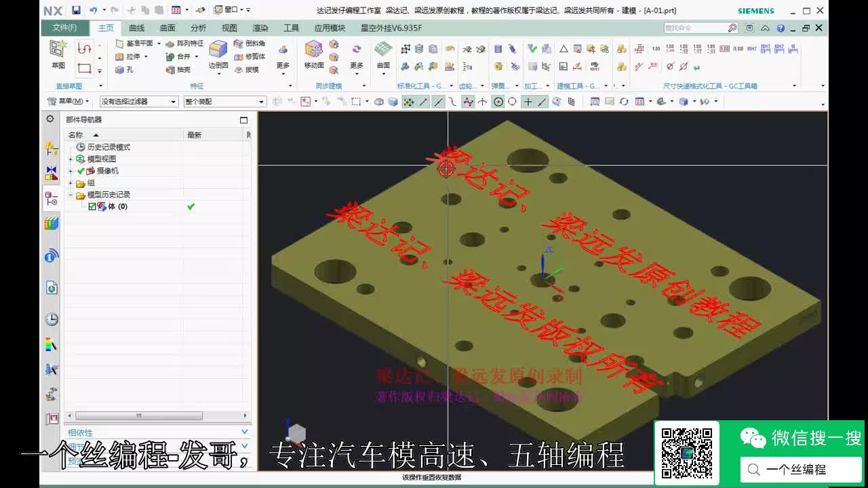Select 修剪体 trim body tool
Screen dimensions: 868x488
pyautogui.click(x=250, y=56)
